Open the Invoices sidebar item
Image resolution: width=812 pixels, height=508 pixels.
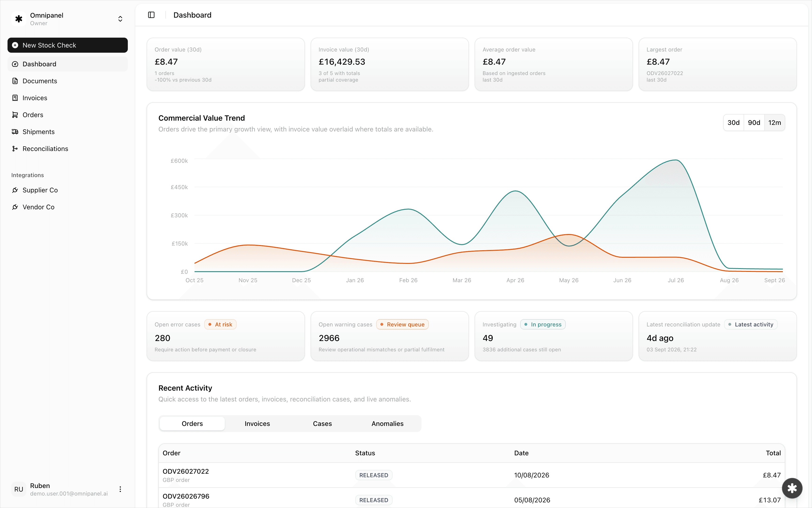[67, 98]
